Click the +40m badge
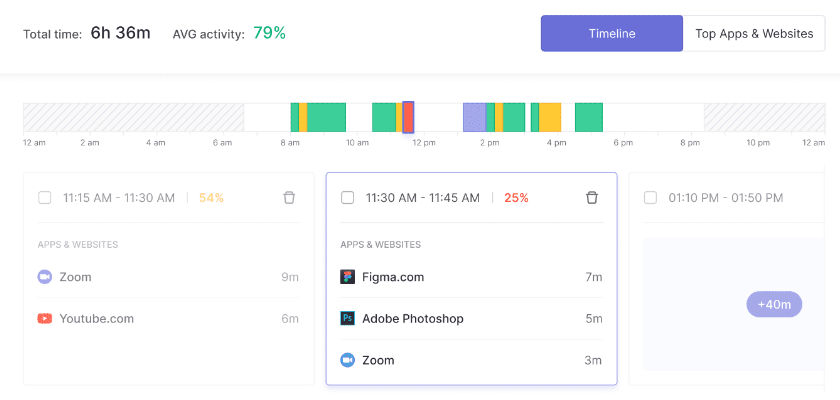This screenshot has height=400, width=840. (774, 304)
